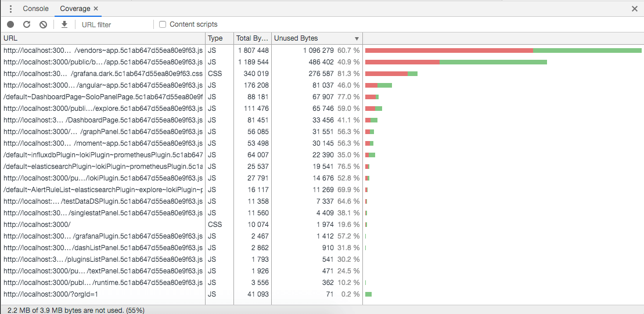644x314 pixels.
Task: Select the vendors~app.js usage bar
Action: point(503,50)
